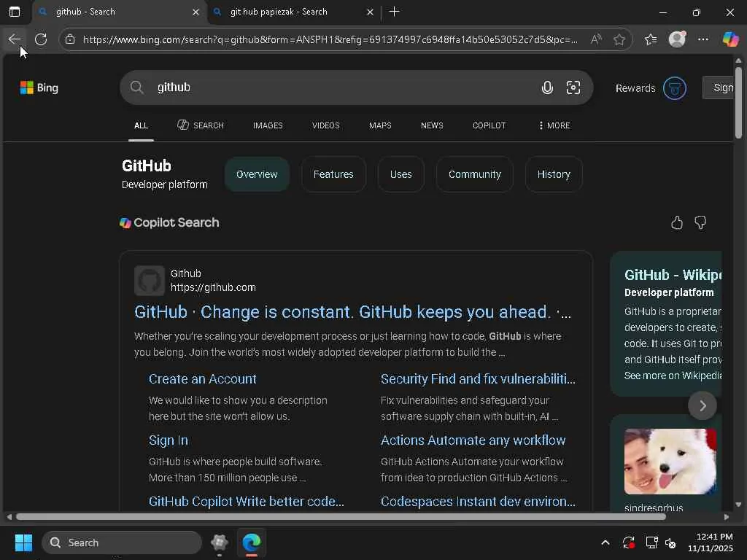Screen dimensions: 747x560
Task: Open Rewards medal icon
Action: pos(675,88)
